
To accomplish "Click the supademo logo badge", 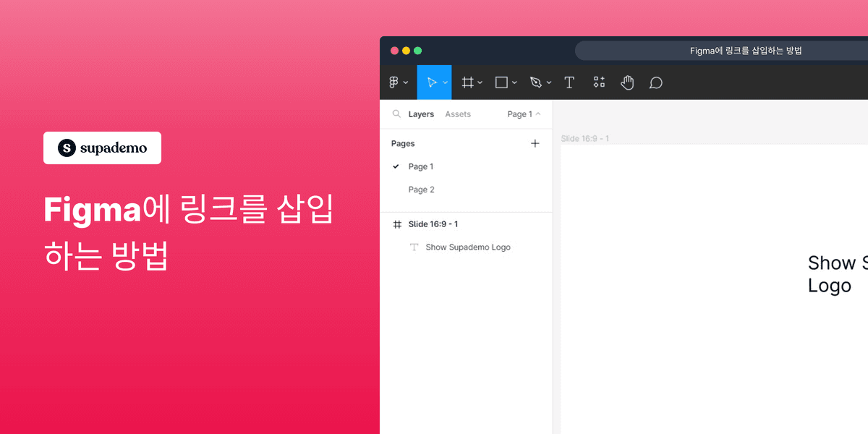I will click(102, 148).
